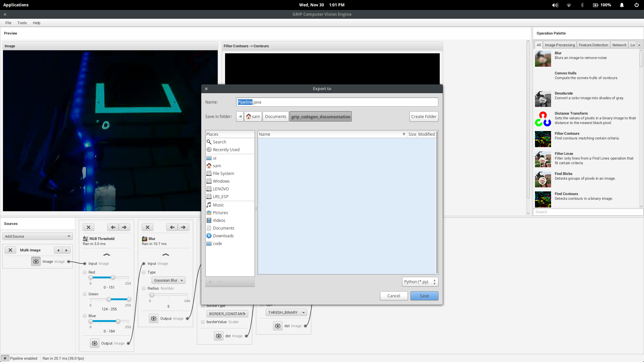Delete the RGB Threshold step with its X
This screenshot has height=362, width=644.
pos(89,227)
